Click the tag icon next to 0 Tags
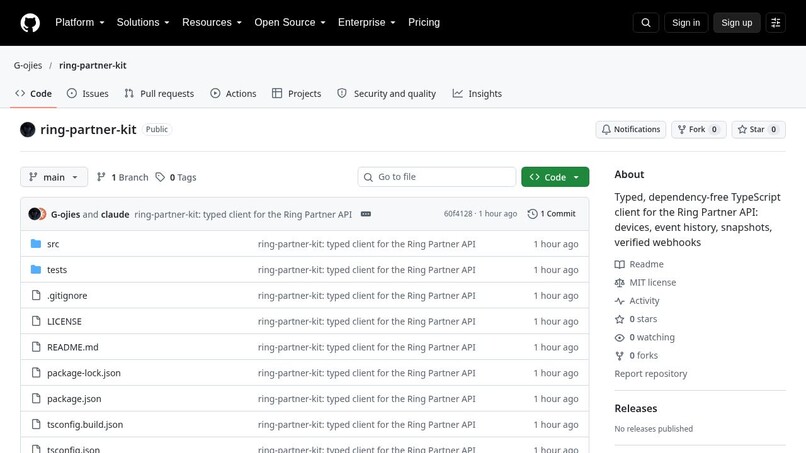Image resolution: width=806 pixels, height=453 pixels. tap(160, 177)
